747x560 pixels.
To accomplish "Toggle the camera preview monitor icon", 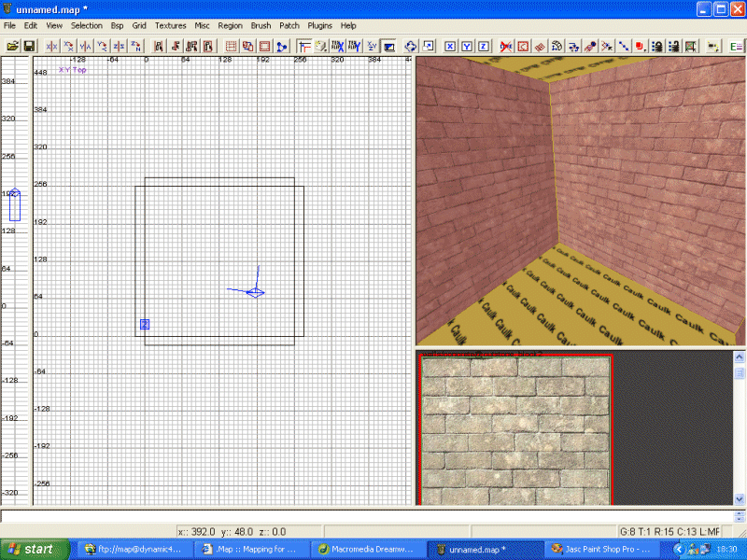I will 389,46.
